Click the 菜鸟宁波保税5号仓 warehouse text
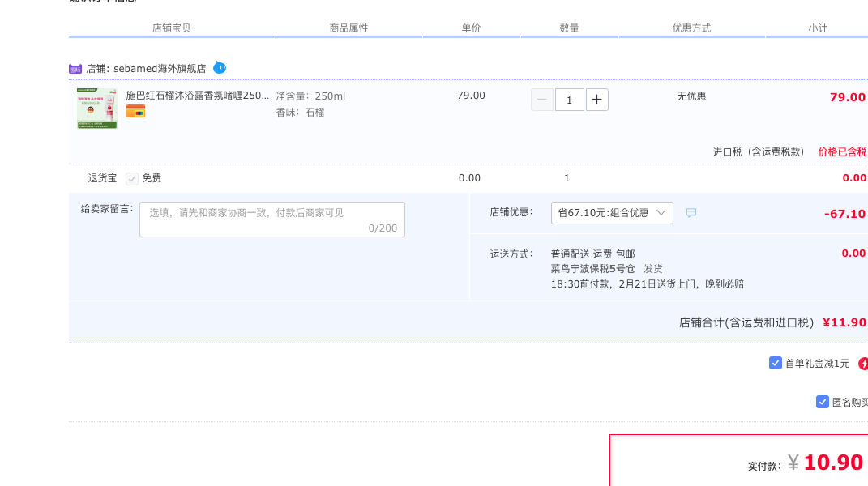 point(593,268)
